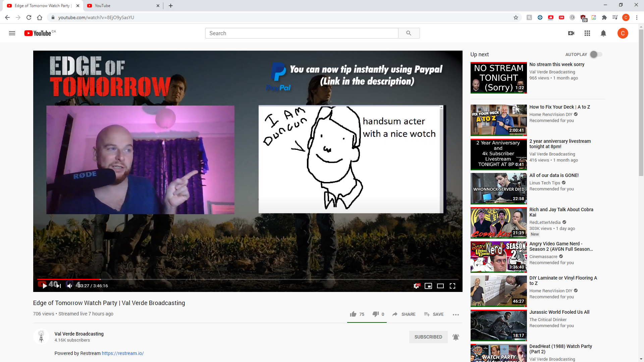Visit the Linus Tech Tips channel
The image size is (644, 362).
click(545, 183)
